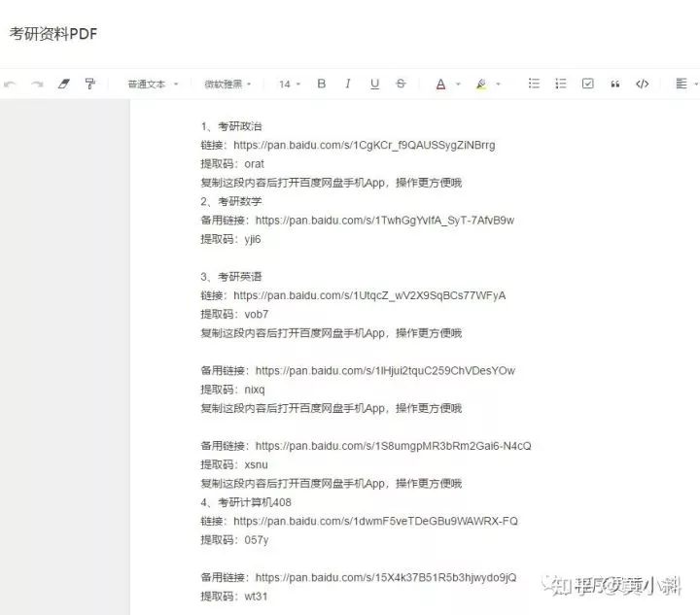The image size is (700, 615).
Task: Open the highlight color dropdown arrow
Action: coord(498,84)
